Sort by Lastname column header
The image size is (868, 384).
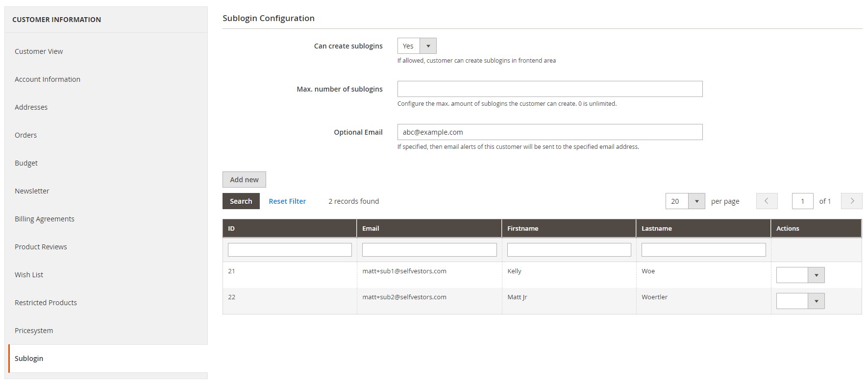(703, 229)
